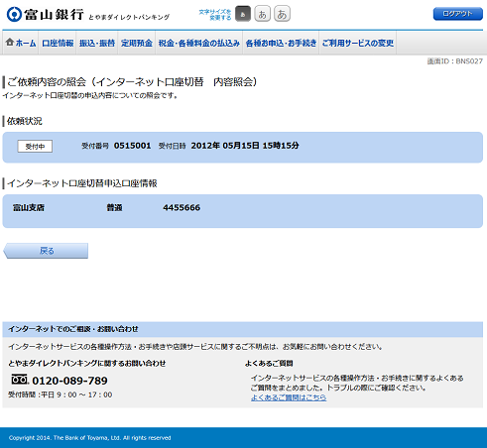Open the ご利用サービスの変更 menu
The width and height of the screenshot is (487, 448).
coord(358,43)
